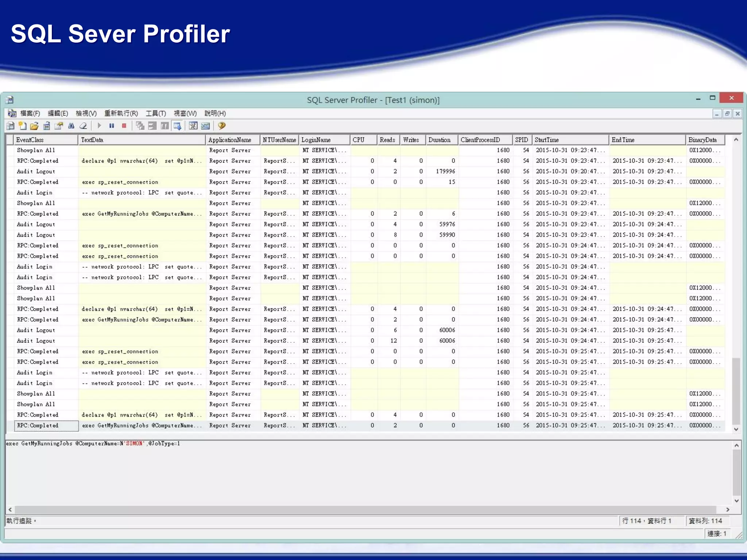
Task: Click the grayed cascaded windows toolbar icon
Action: point(140,126)
